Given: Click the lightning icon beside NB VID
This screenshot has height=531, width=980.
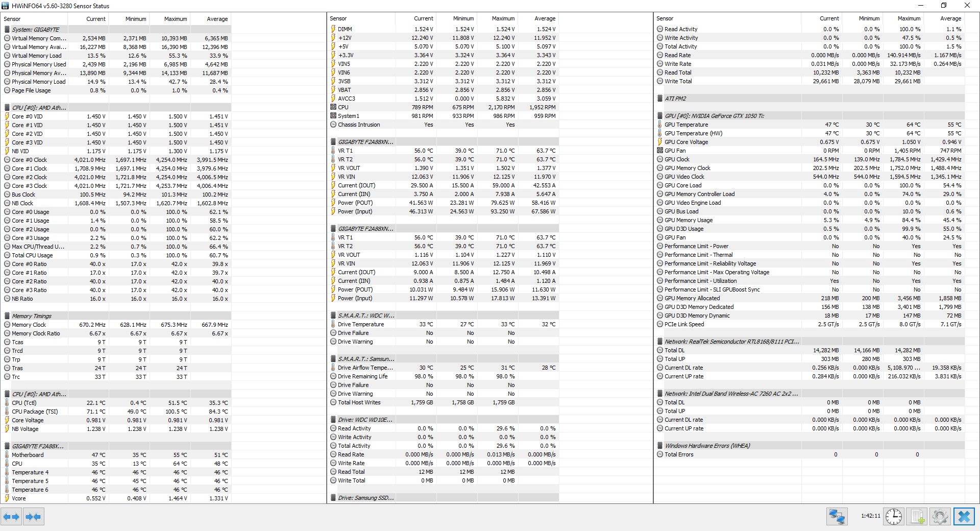Looking at the screenshot, I should 7,151.
